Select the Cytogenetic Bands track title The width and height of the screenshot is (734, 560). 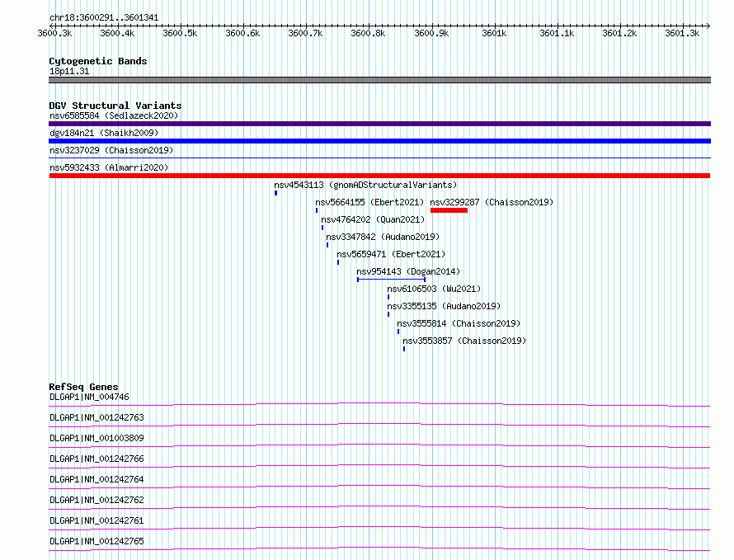(98, 61)
